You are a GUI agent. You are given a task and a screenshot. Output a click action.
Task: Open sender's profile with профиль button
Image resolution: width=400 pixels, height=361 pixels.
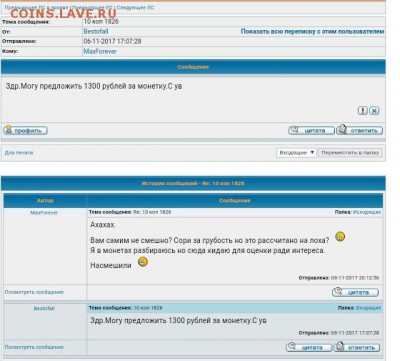[x=25, y=130]
